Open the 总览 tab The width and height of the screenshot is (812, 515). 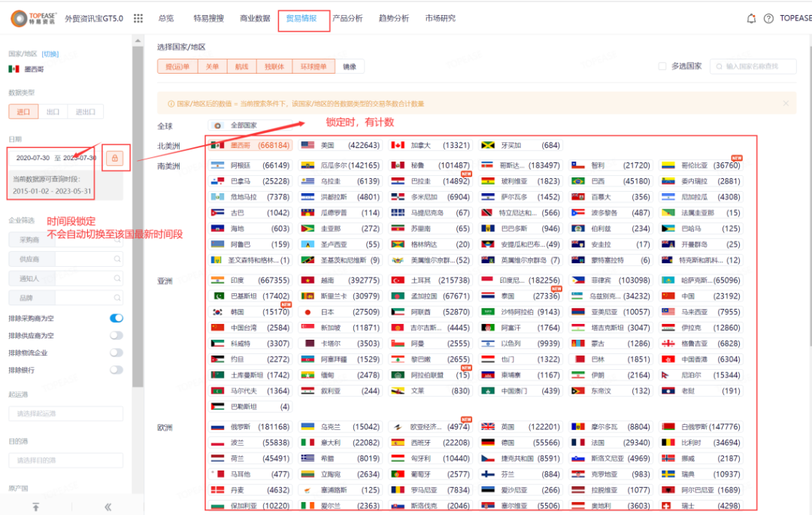click(166, 19)
